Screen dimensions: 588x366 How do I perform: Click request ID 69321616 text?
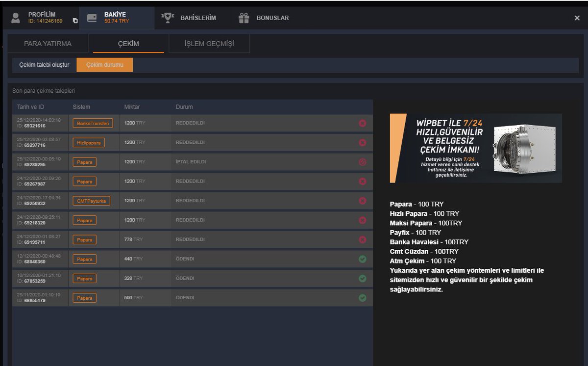31,126
